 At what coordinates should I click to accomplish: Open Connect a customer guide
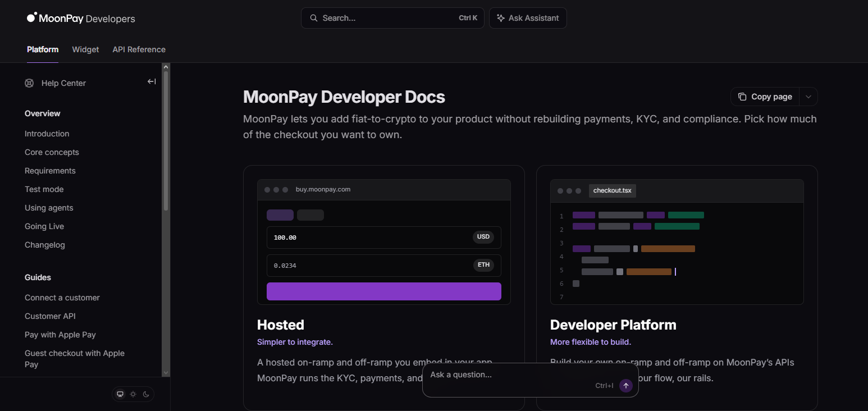click(x=62, y=298)
